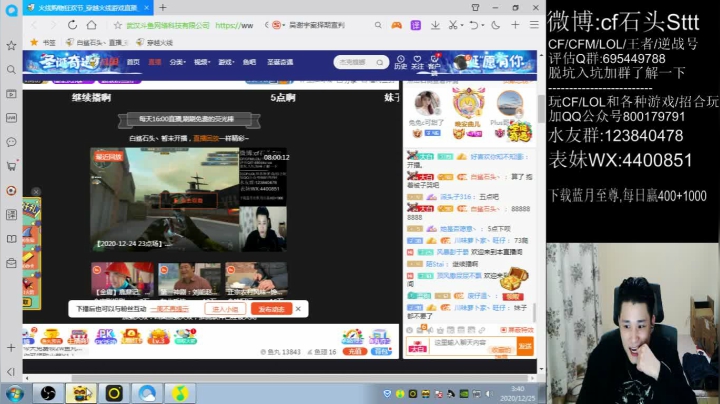Open the 游戏 nav dropdown

coord(226,62)
